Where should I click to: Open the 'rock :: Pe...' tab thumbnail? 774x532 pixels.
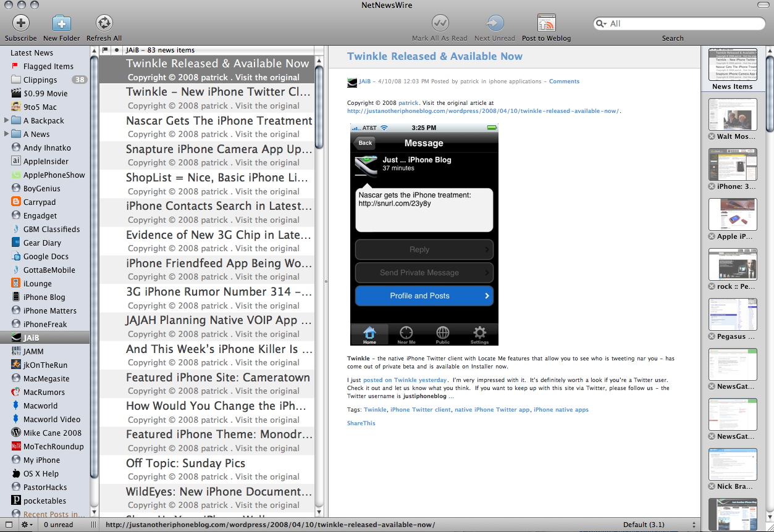pos(733,264)
